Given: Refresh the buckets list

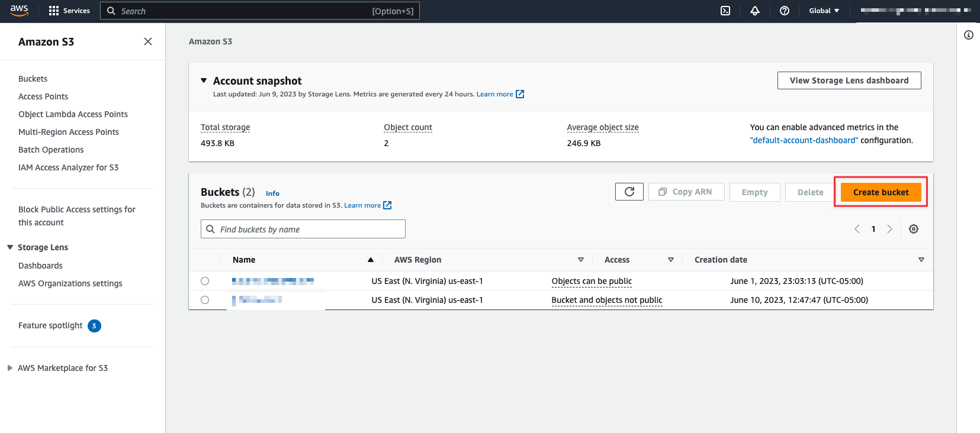Looking at the screenshot, I should 629,192.
